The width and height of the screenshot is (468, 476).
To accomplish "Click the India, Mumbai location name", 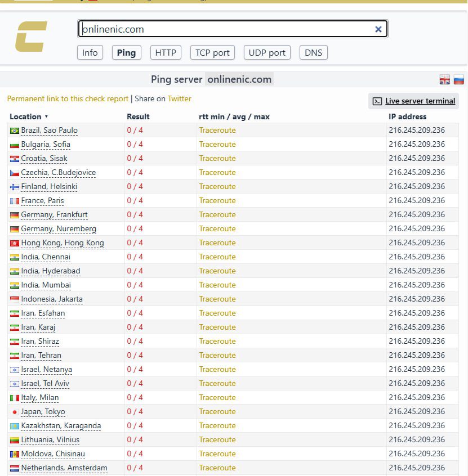I will [x=46, y=285].
